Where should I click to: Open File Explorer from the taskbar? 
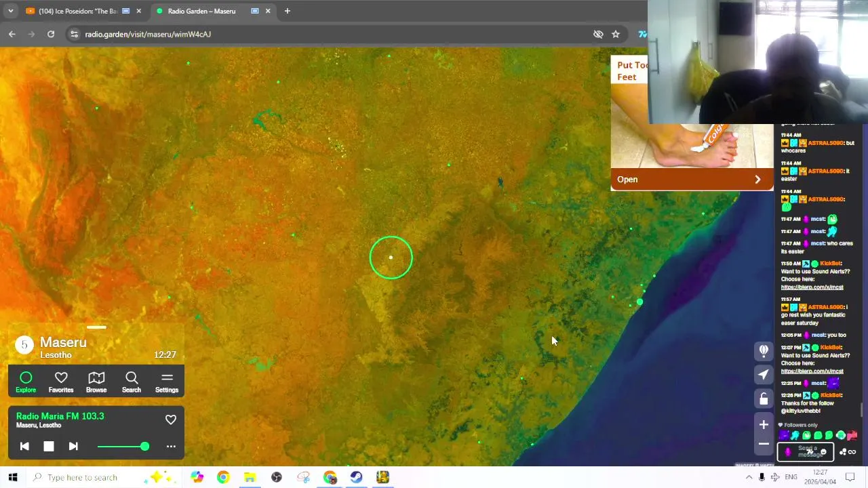(x=250, y=477)
